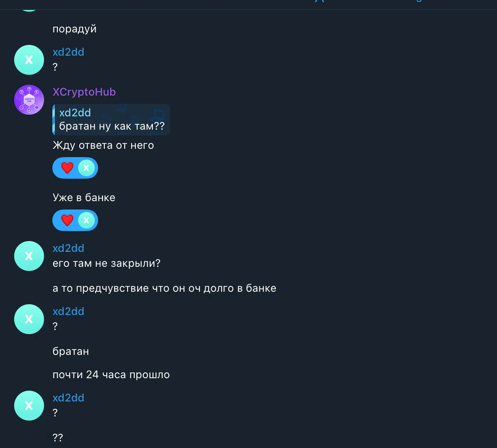Open xd2dd avatar left of the 'братан' group
497x448 pixels.
coord(29,319)
